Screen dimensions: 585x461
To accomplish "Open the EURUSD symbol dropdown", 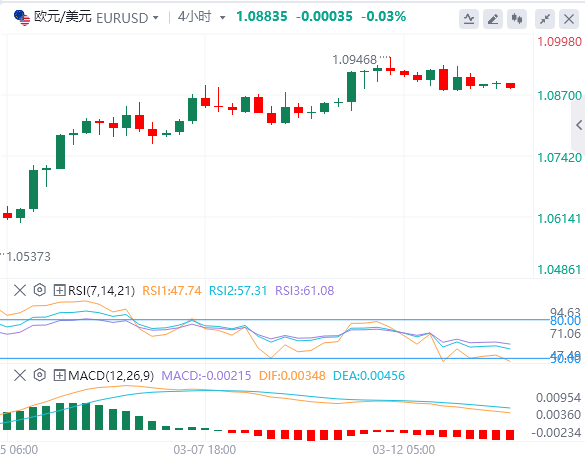I will tap(128, 18).
